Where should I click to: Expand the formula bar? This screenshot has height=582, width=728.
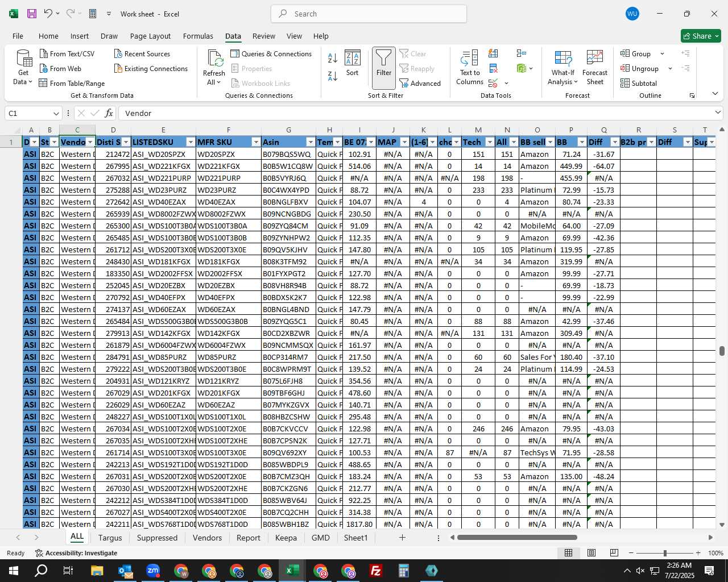[x=718, y=113]
